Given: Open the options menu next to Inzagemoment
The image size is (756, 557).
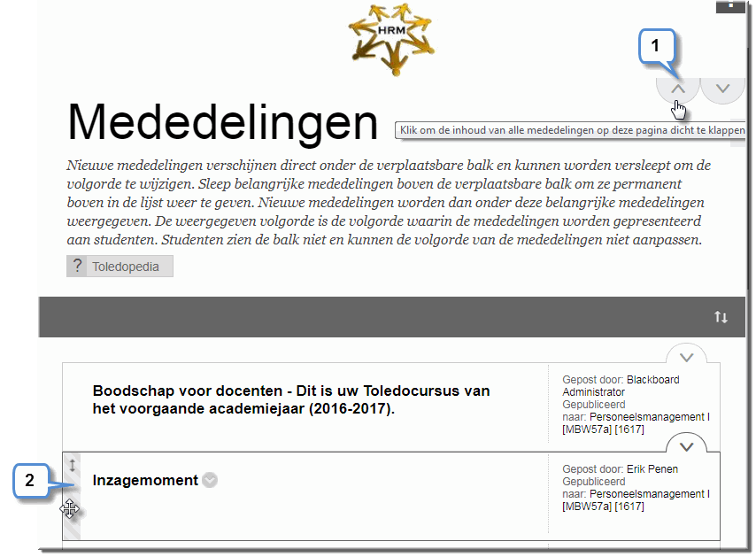Looking at the screenshot, I should [x=210, y=480].
